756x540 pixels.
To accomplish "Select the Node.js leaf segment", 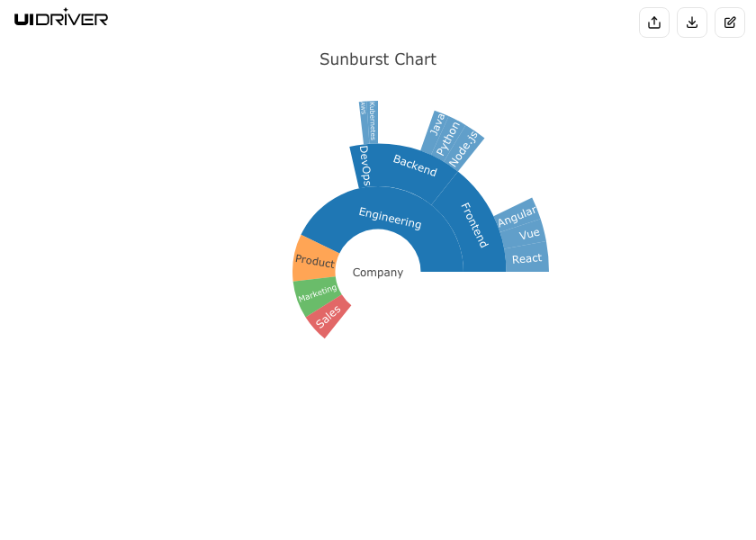I will tap(463, 148).
